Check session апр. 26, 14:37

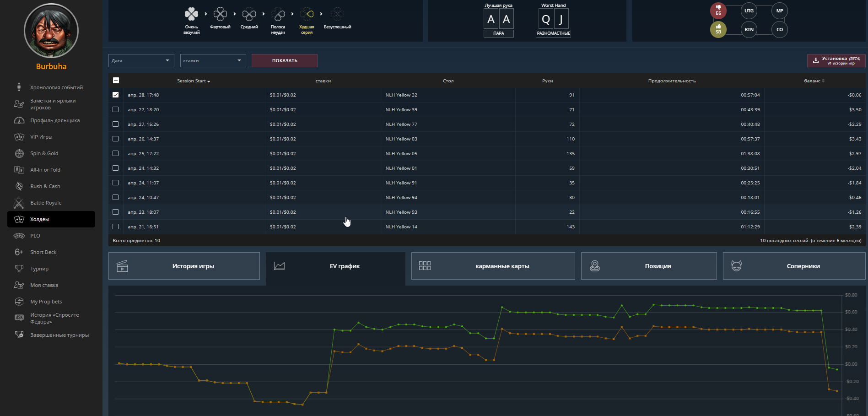tap(115, 139)
